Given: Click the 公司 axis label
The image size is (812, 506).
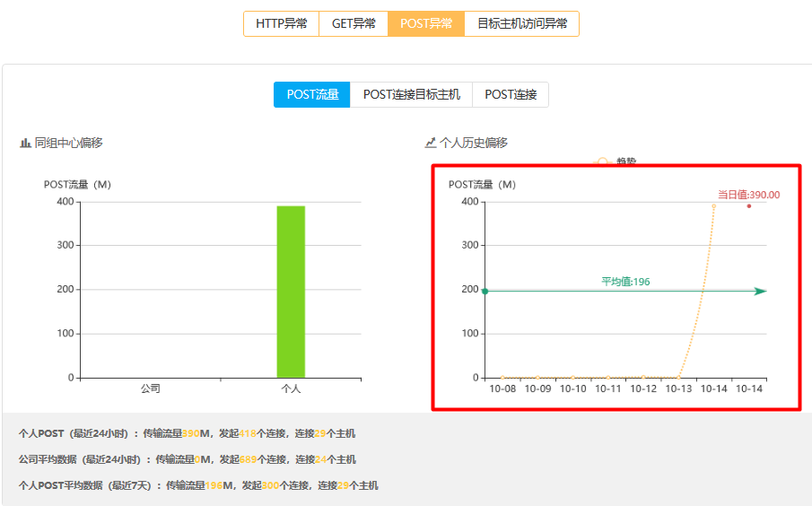Looking at the screenshot, I should point(151,388).
